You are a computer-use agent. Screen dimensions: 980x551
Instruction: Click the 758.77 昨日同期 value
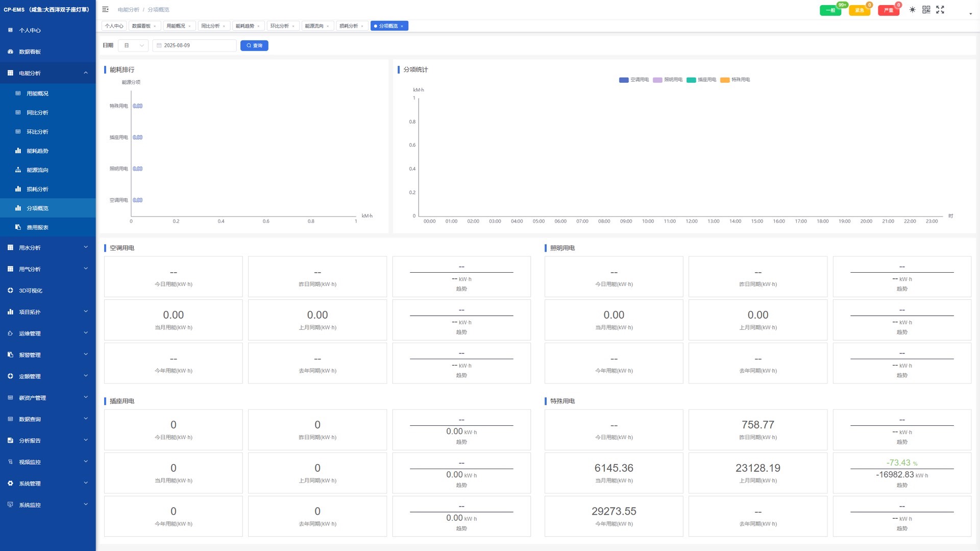tap(758, 425)
